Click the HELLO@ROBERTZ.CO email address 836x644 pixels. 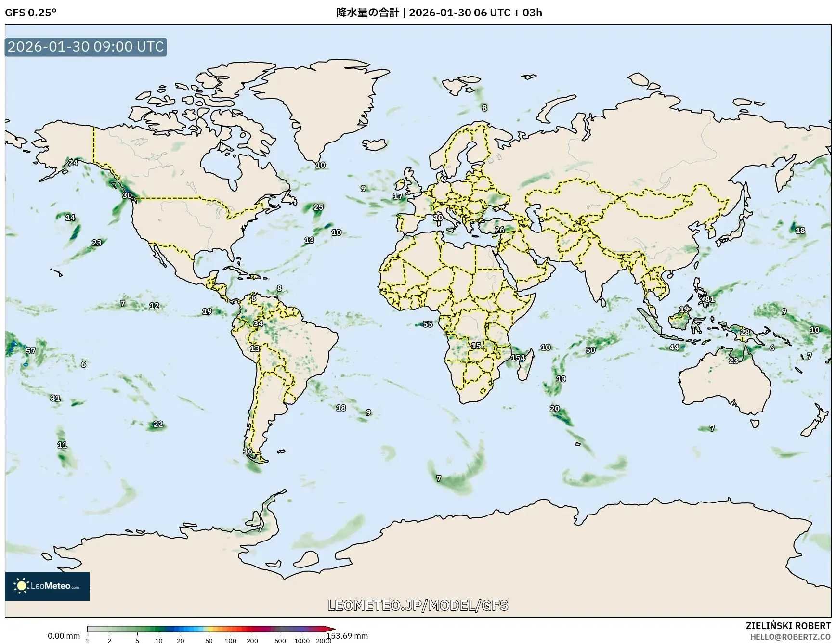point(790,637)
